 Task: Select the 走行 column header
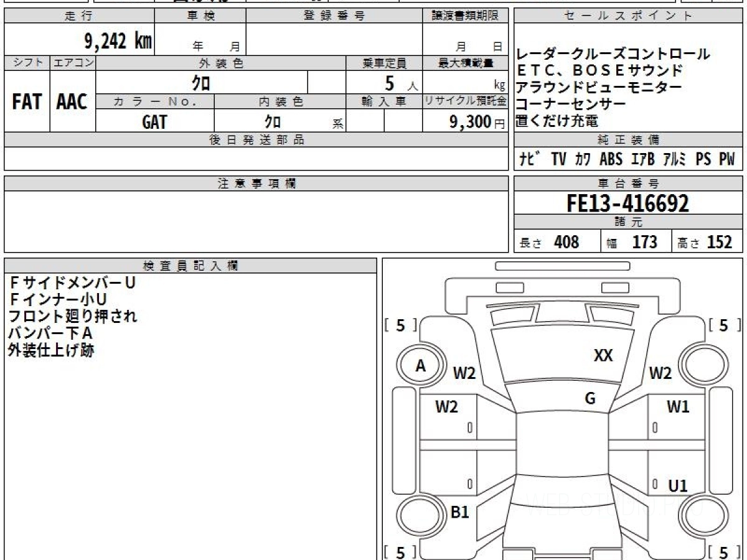click(79, 16)
